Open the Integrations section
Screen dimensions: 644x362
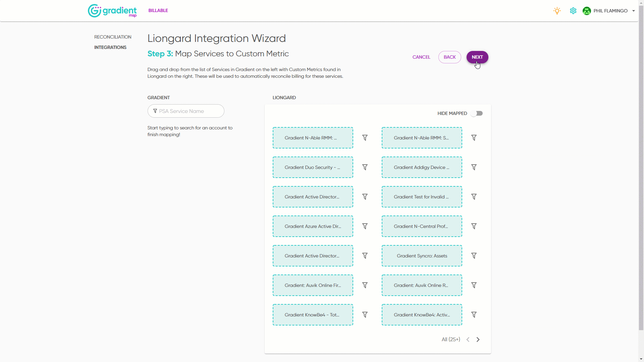click(110, 47)
